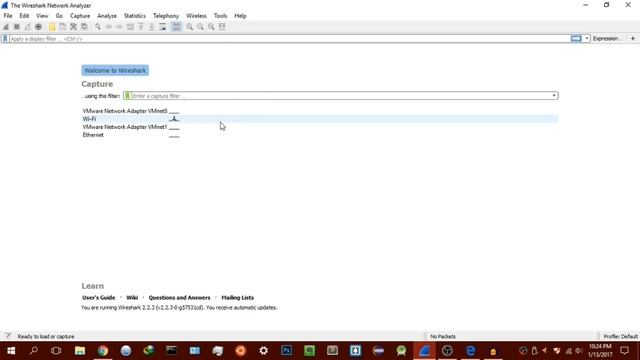Focus the display filter input field
This screenshot has height=360, width=640.
(x=289, y=39)
